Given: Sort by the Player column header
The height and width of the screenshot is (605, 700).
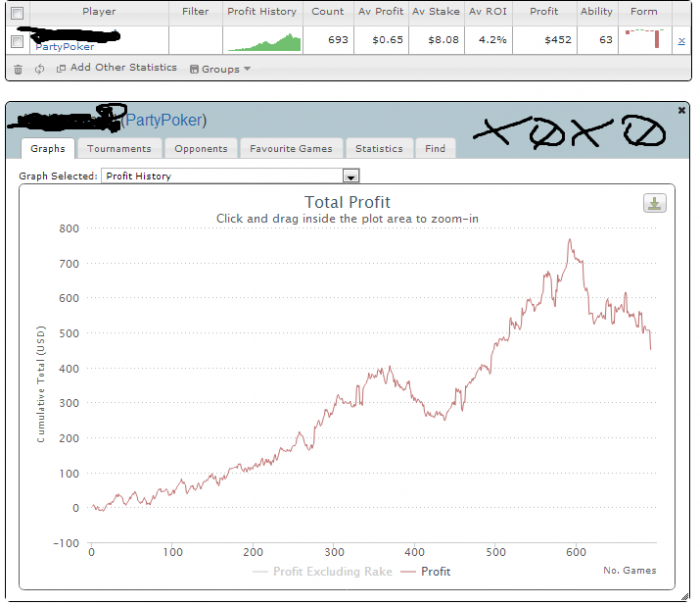Looking at the screenshot, I should (99, 12).
